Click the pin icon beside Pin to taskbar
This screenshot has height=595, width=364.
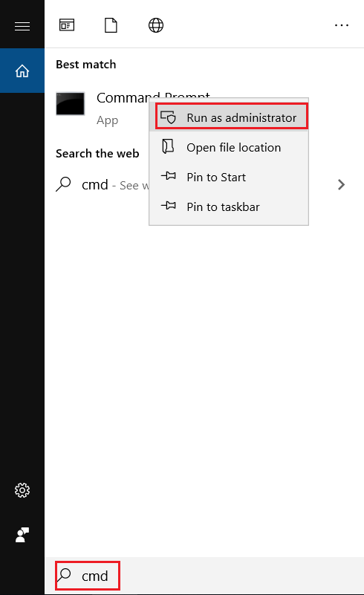[x=169, y=206]
